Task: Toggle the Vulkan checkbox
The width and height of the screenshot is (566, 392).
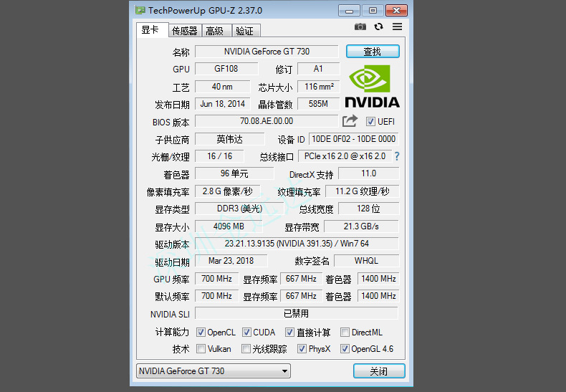Action: coord(201,349)
